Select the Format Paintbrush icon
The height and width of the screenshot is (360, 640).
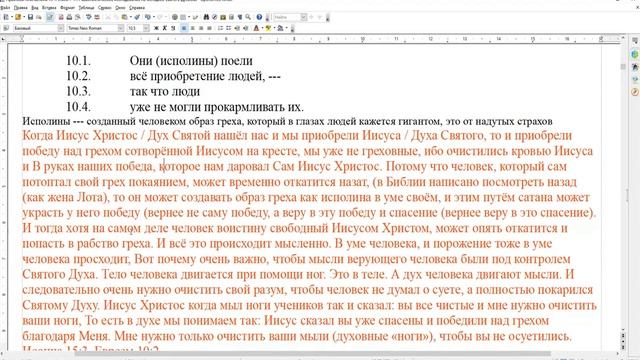click(x=137, y=17)
